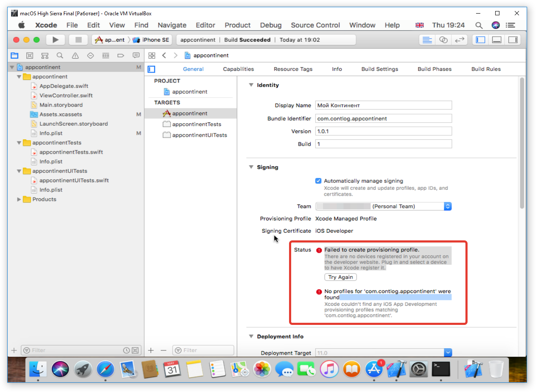
Task: Open App Store from the Dock
Action: [x=374, y=369]
